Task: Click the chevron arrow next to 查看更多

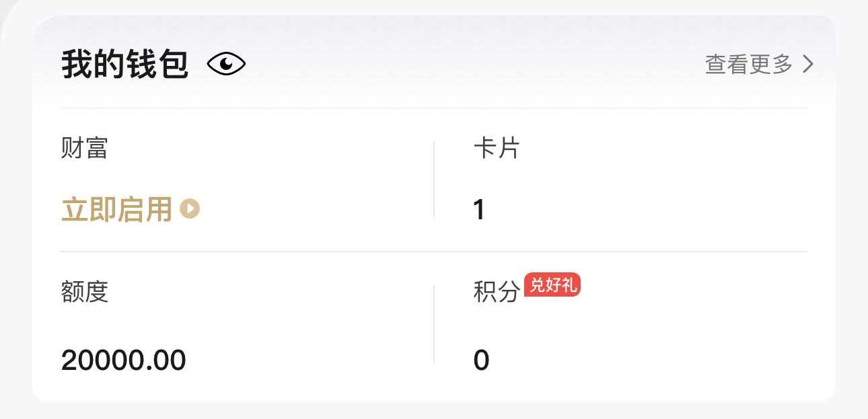Action: (807, 65)
